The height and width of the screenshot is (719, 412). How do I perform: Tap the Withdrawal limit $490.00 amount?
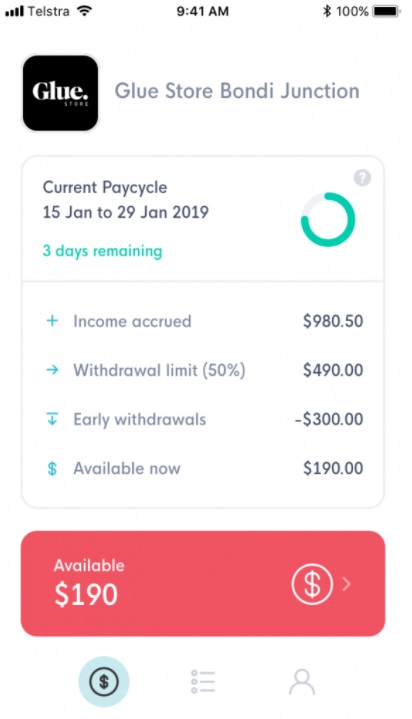(x=333, y=370)
